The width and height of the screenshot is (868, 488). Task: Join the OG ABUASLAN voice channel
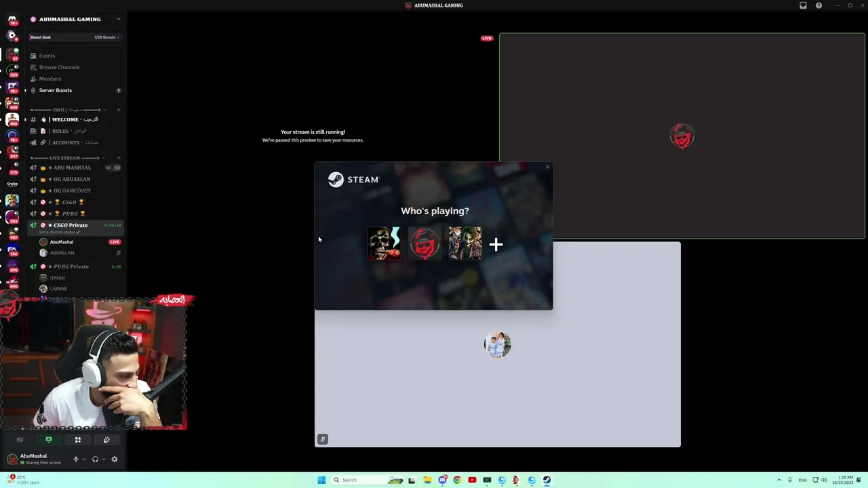coord(75,179)
